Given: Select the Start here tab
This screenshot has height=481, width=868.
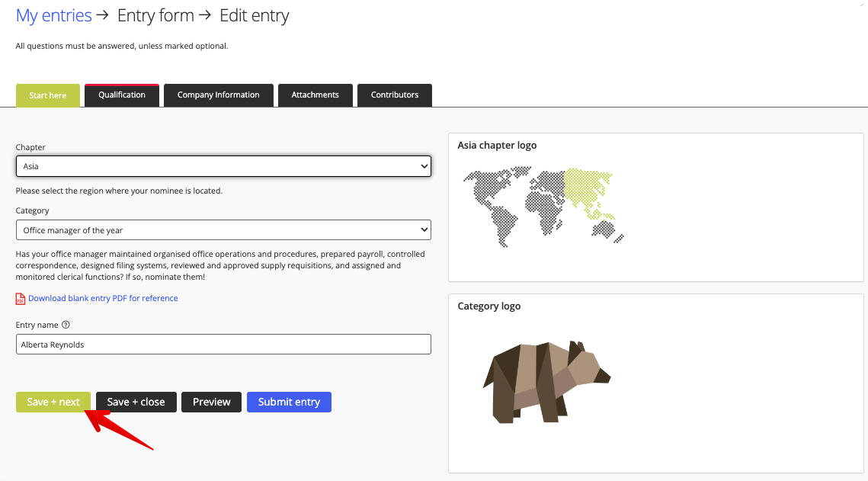Looking at the screenshot, I should point(47,95).
